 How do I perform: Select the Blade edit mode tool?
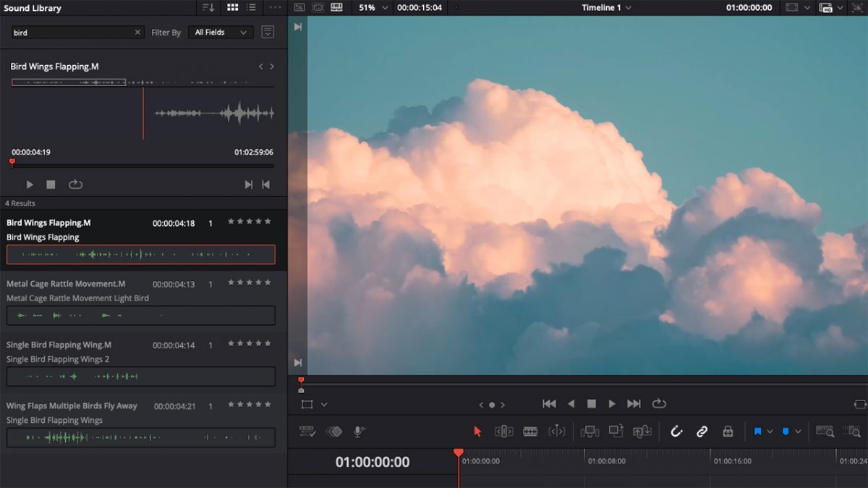(530, 432)
